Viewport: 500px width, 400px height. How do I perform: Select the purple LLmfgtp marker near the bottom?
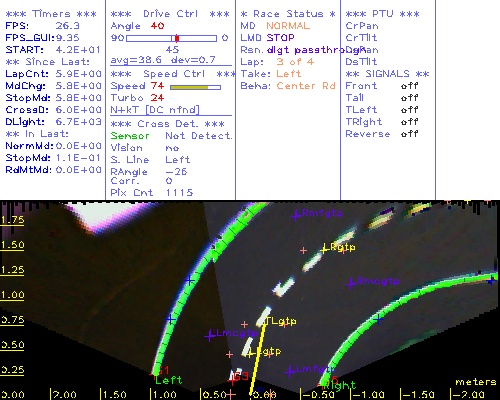290,371
